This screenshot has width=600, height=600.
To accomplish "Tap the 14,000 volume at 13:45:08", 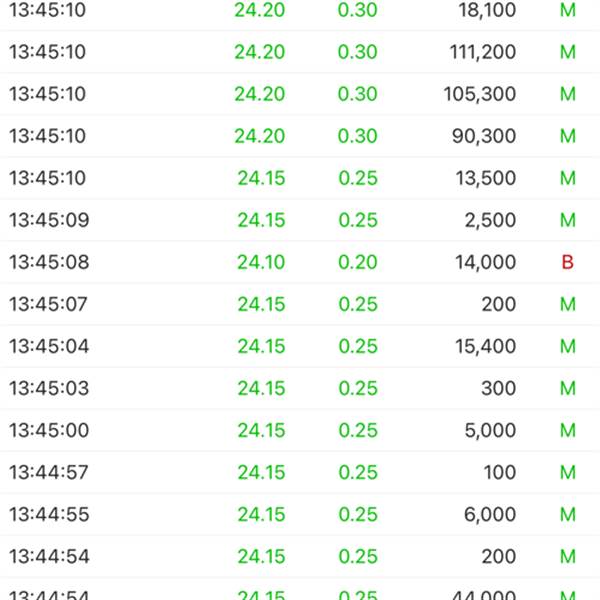I will pos(485,262).
